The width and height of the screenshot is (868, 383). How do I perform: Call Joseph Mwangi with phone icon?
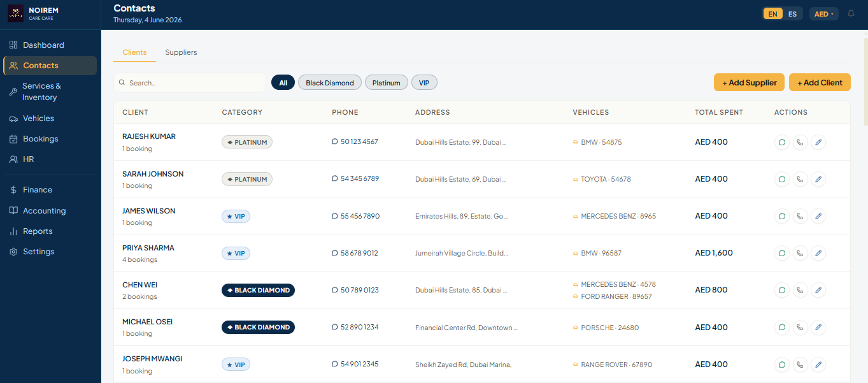click(x=800, y=365)
